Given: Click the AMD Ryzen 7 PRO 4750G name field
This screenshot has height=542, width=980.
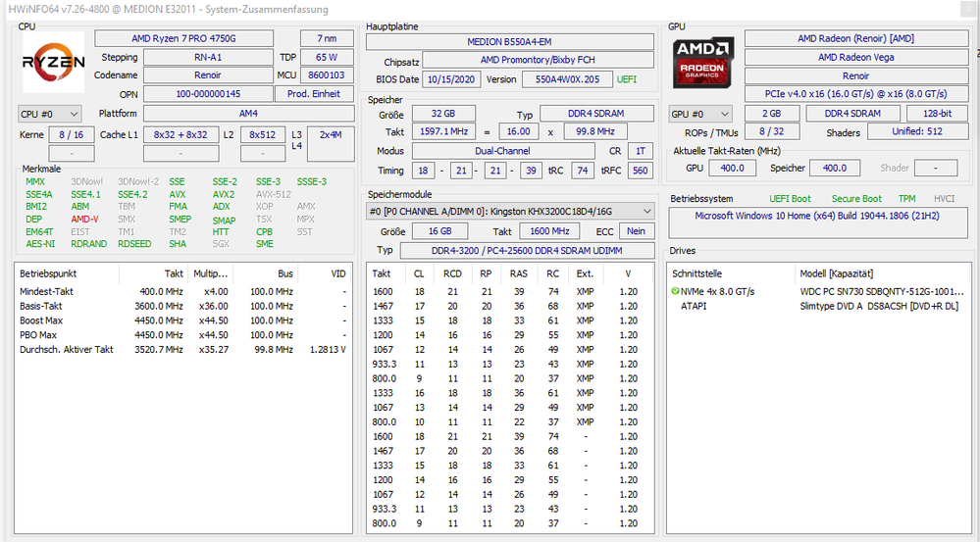Looking at the screenshot, I should [x=190, y=38].
